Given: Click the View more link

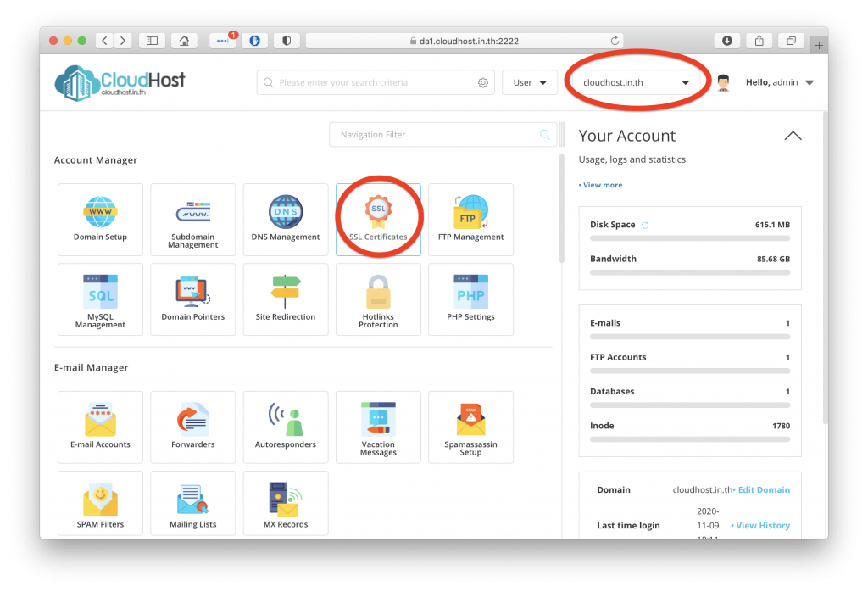Looking at the screenshot, I should point(601,185).
